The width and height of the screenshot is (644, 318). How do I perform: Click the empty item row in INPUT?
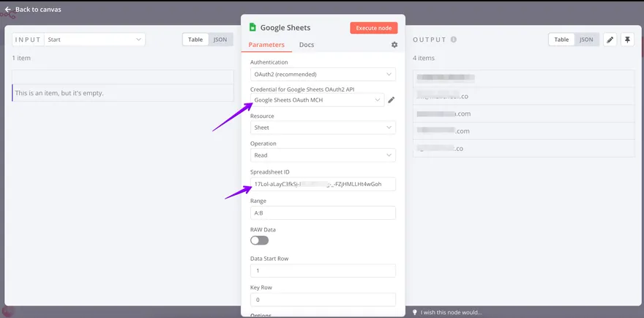(123, 93)
